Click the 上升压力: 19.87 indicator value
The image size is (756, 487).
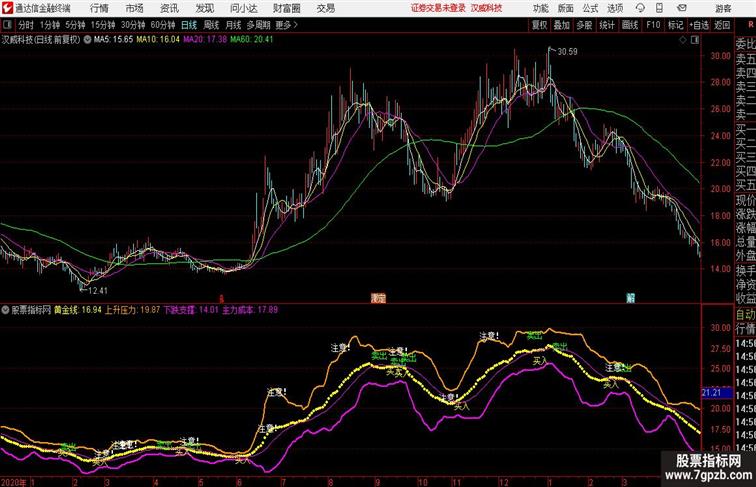coord(132,310)
